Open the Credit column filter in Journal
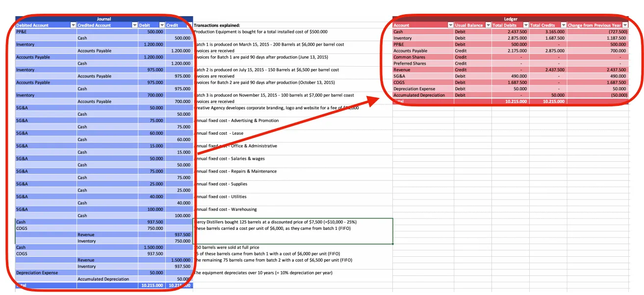644x295 pixels. pos(190,25)
